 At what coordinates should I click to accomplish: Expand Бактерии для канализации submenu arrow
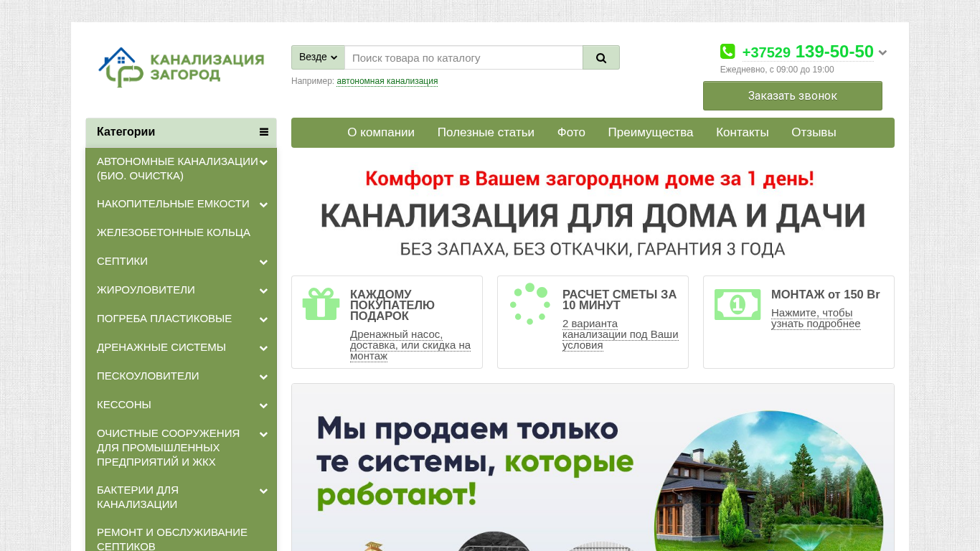coord(264,491)
